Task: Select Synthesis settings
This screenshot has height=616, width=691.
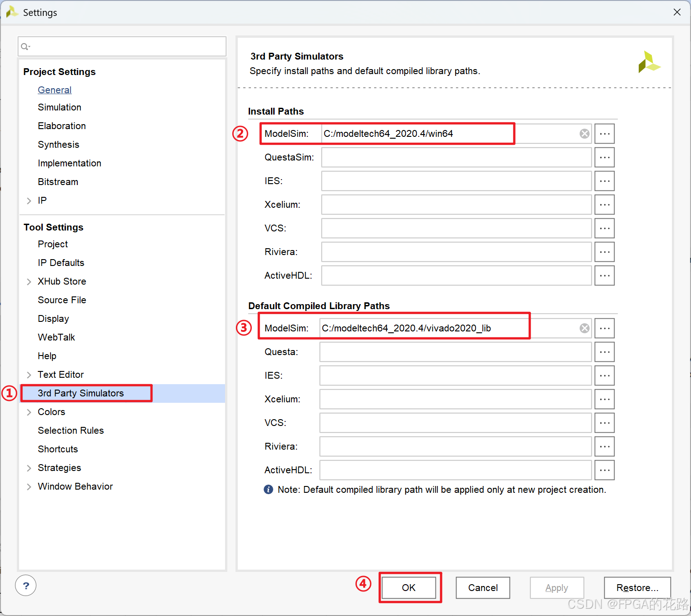Action: [x=59, y=145]
